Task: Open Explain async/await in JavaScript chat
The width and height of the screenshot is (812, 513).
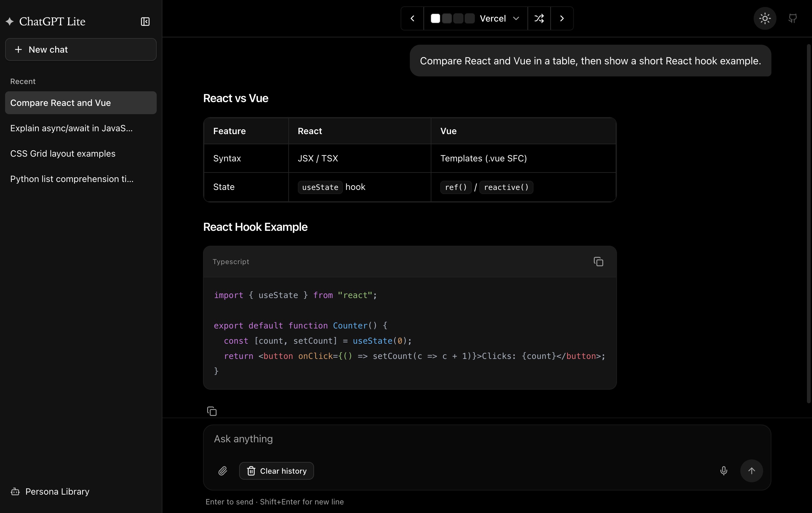Action: [x=81, y=128]
